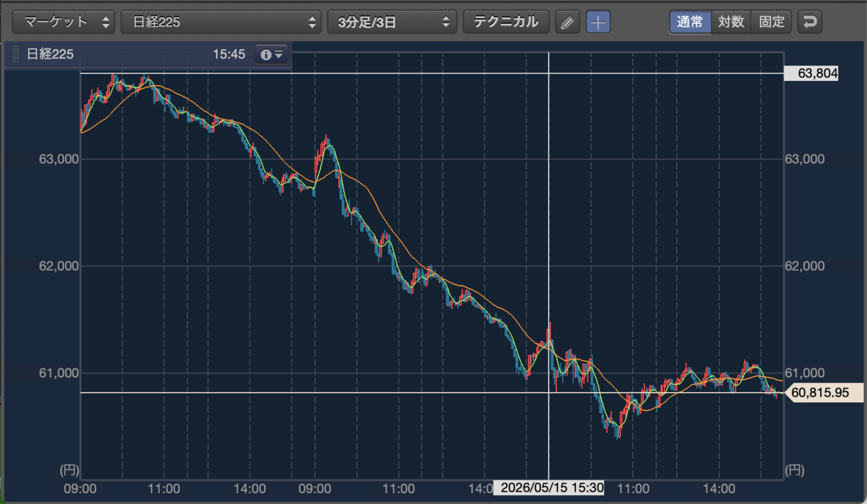Switch to 通常 scale mode
867x504 pixels.
tap(690, 22)
